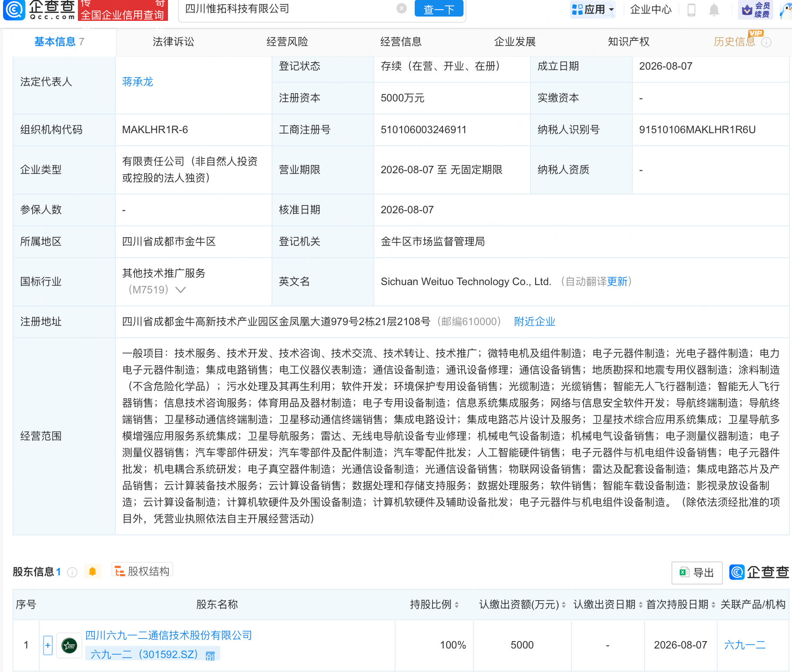The image size is (792, 672).
Task: Open the 法律诉讼 tab
Action: 173,42
